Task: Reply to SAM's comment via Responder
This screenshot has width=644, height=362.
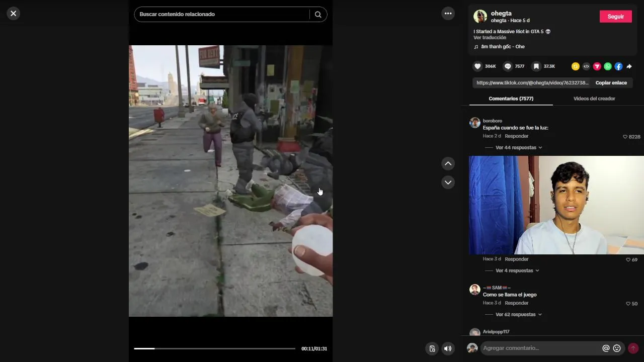Action: (x=517, y=303)
